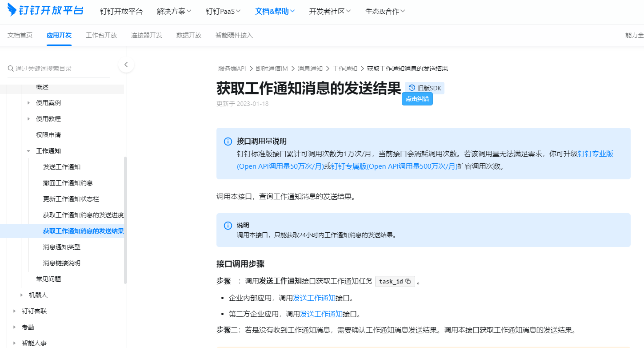This screenshot has width=644, height=348.
Task: Click 工作通知 in the breadcrumb
Action: (345, 69)
